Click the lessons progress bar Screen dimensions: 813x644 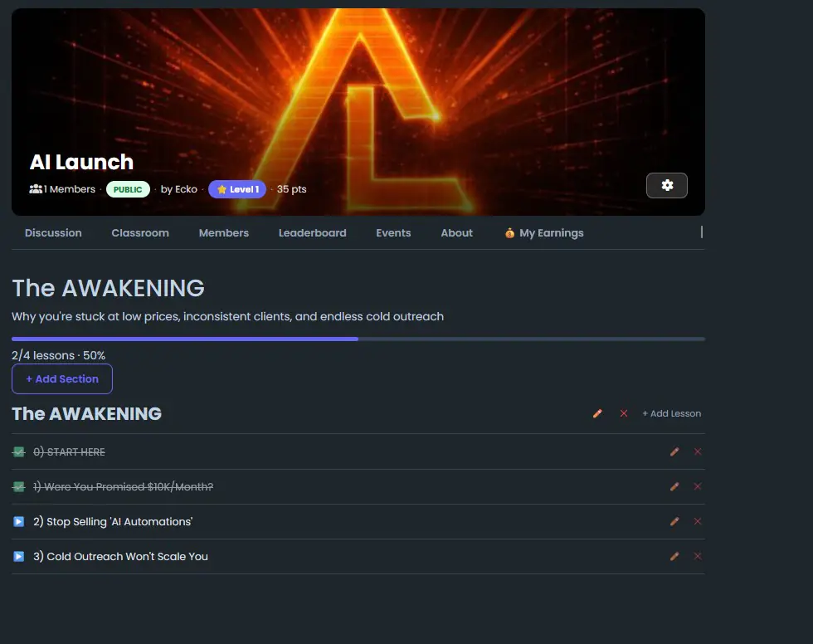pos(358,339)
